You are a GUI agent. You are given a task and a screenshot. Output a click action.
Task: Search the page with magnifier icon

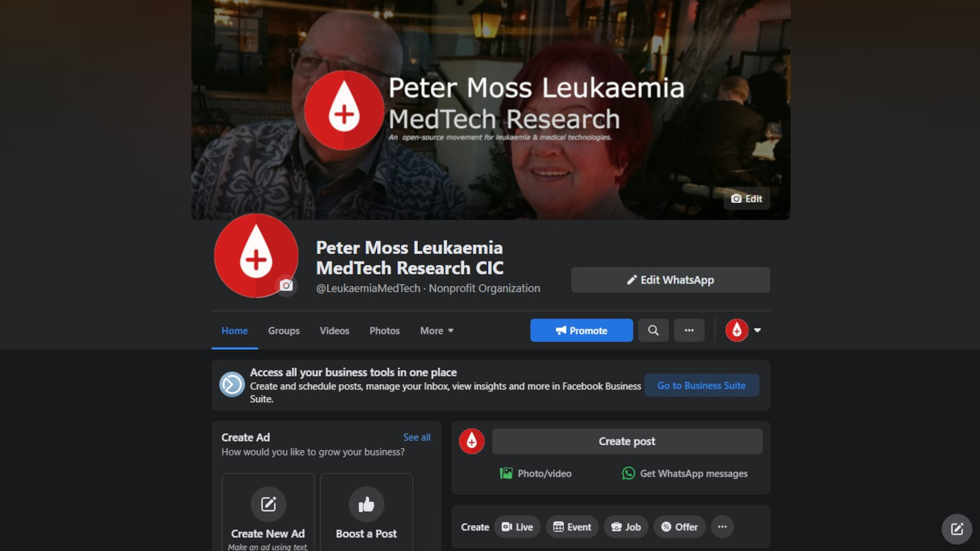[653, 330]
